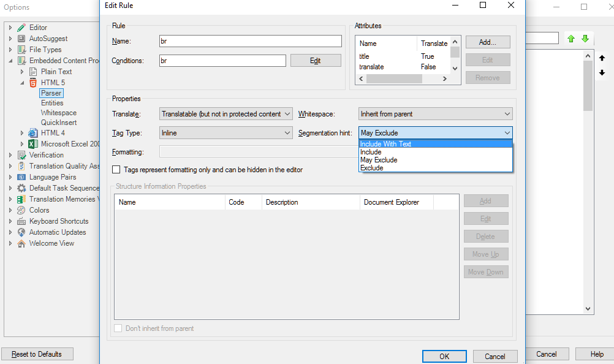Click the Colors palette icon
Screen dimensions: 614x364
coord(21,210)
